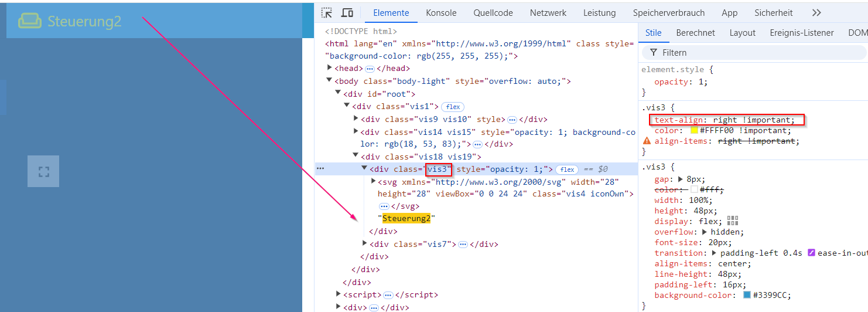The width and height of the screenshot is (868, 312).
Task: Activate the element inspector picker icon
Action: click(327, 13)
